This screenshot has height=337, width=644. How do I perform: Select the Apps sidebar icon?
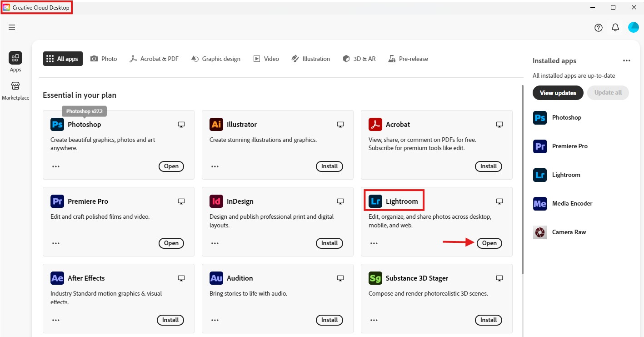tap(15, 58)
